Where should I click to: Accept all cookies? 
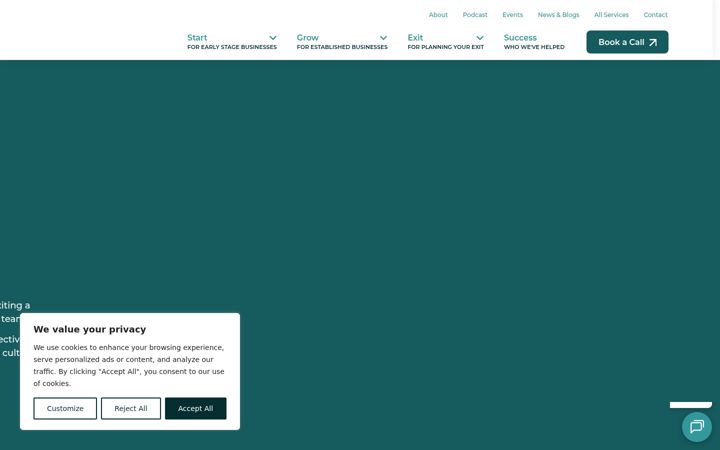tap(196, 408)
